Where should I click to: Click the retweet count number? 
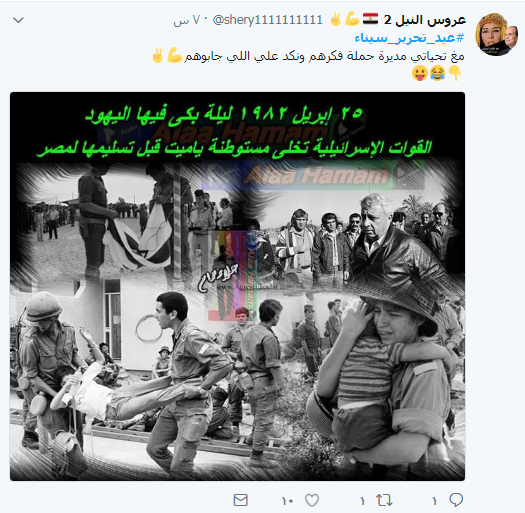point(362,501)
